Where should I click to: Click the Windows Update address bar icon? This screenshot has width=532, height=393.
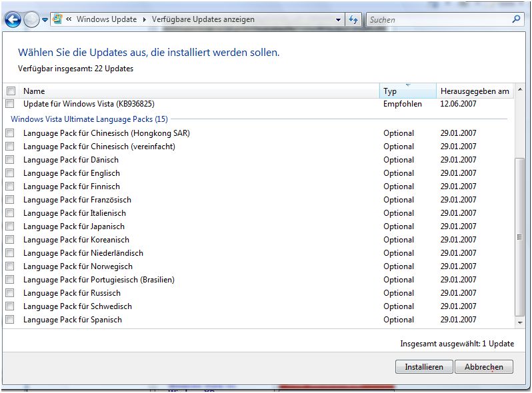[57, 19]
